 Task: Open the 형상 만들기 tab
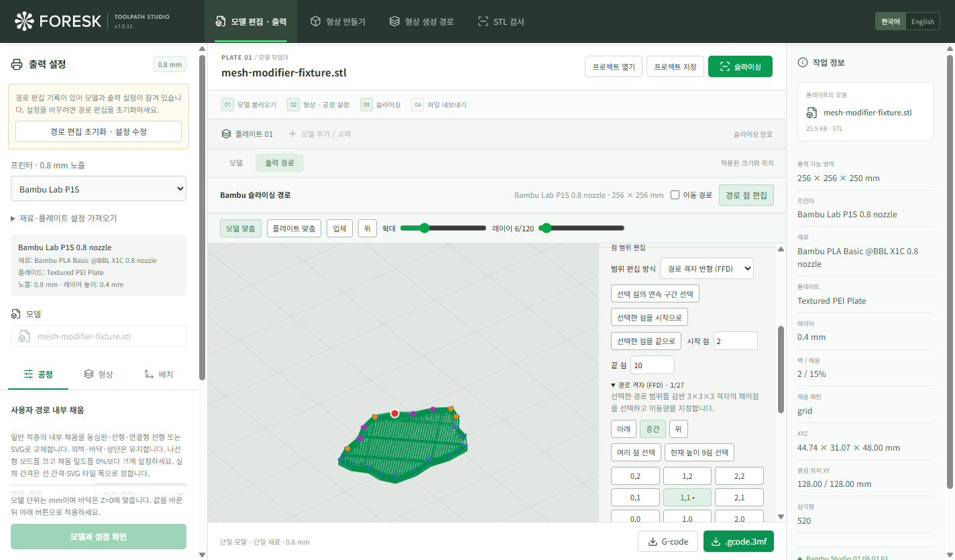(337, 21)
